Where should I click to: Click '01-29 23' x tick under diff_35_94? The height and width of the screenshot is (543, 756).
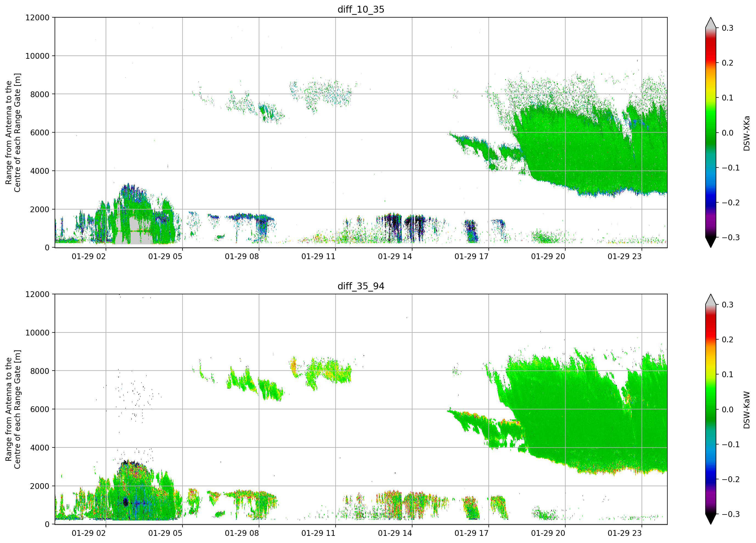tap(625, 533)
